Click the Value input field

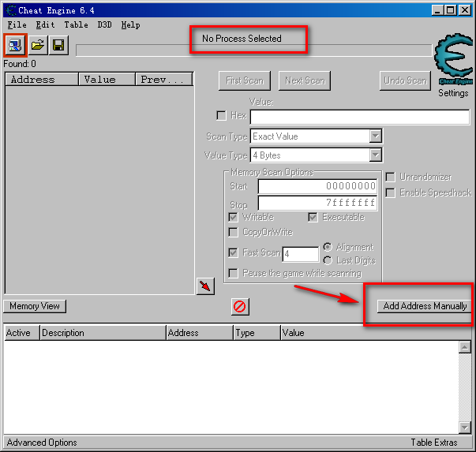pos(360,117)
